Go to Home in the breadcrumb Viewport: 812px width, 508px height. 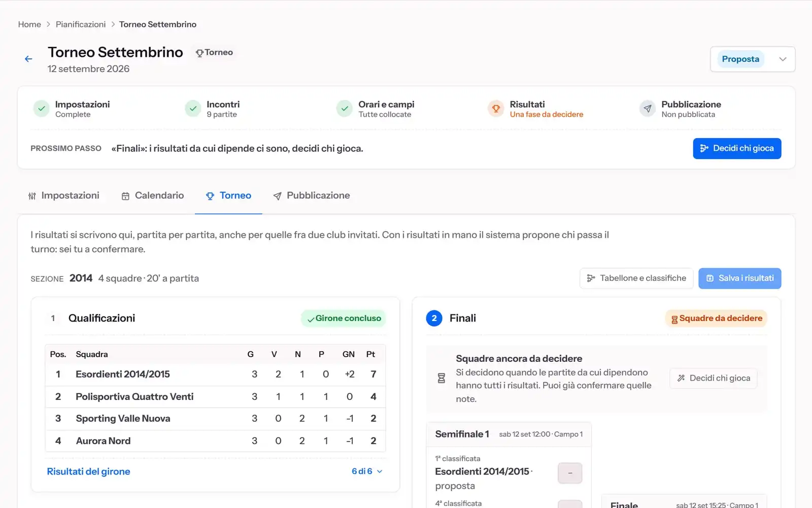29,24
